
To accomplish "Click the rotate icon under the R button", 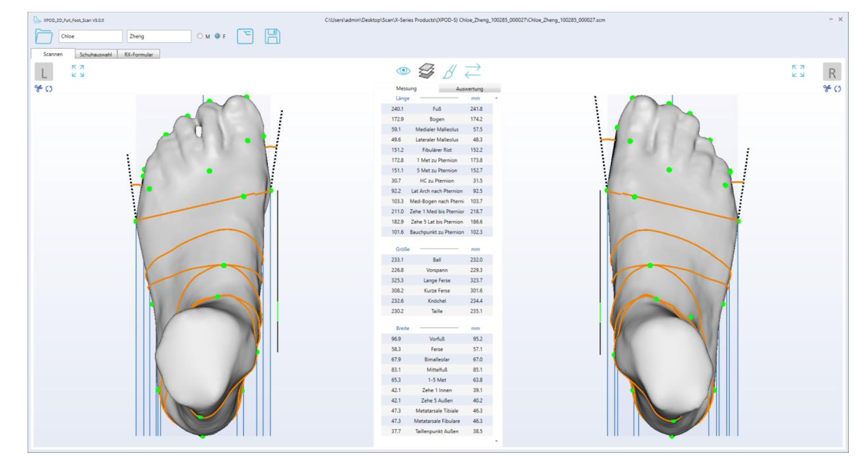I will click(837, 89).
